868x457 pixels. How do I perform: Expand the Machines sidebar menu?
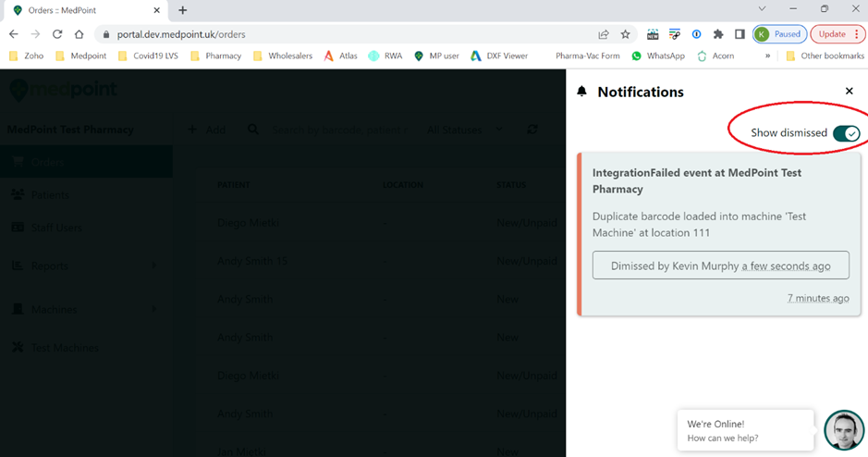pos(86,309)
